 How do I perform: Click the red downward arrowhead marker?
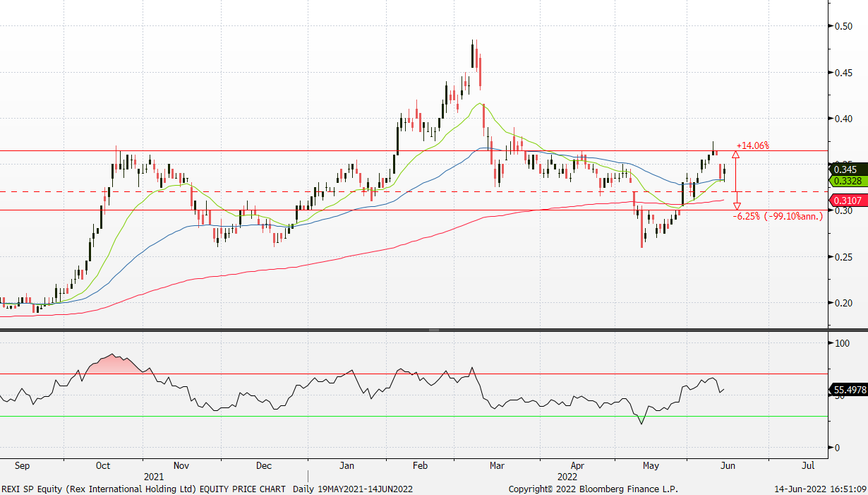click(x=735, y=205)
